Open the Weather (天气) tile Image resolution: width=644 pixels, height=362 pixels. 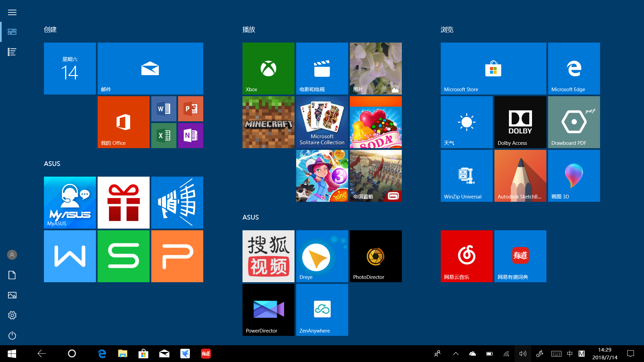[467, 122]
